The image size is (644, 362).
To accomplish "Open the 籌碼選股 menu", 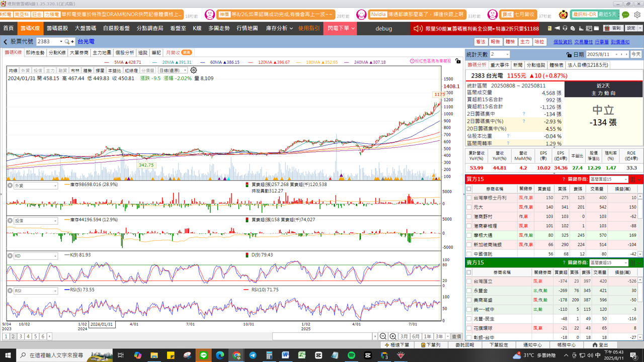I will point(57,28).
